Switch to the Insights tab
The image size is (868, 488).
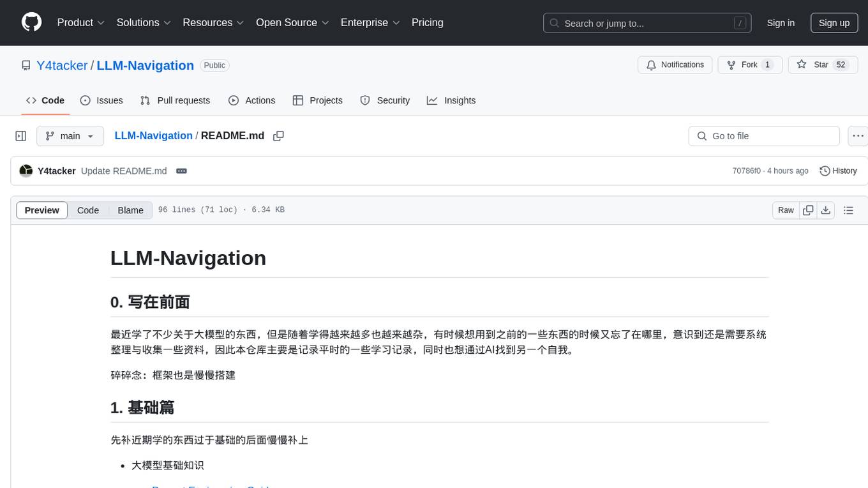tap(451, 100)
